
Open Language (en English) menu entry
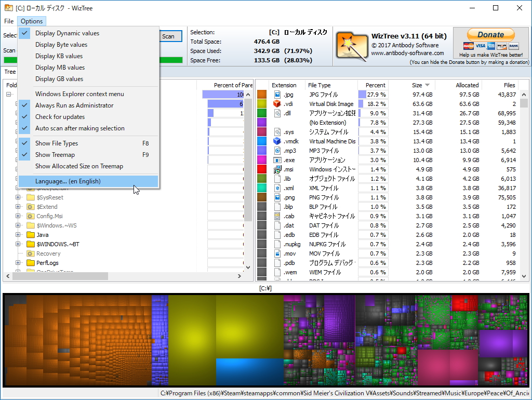coord(88,181)
